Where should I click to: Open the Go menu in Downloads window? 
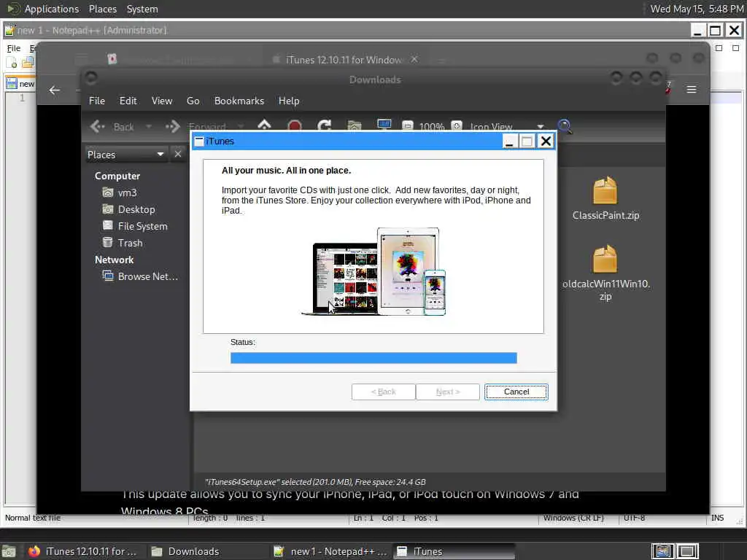(193, 101)
